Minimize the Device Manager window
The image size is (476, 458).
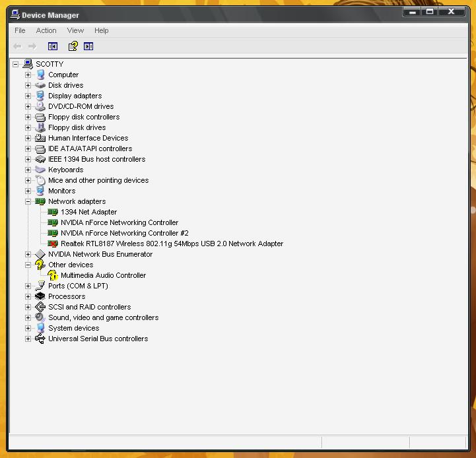click(413, 12)
